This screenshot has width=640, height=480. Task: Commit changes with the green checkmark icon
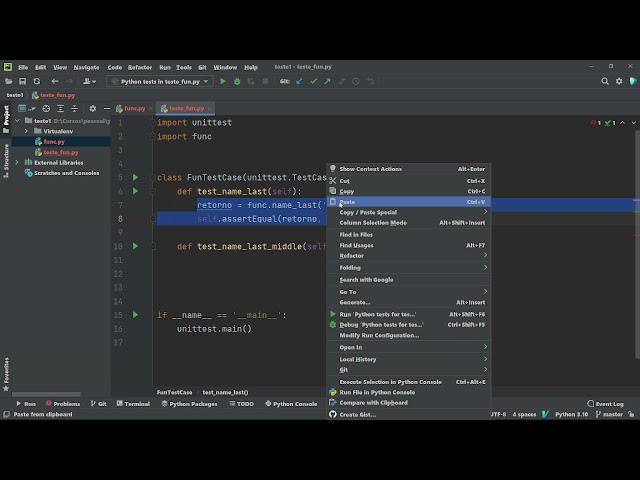click(x=313, y=82)
